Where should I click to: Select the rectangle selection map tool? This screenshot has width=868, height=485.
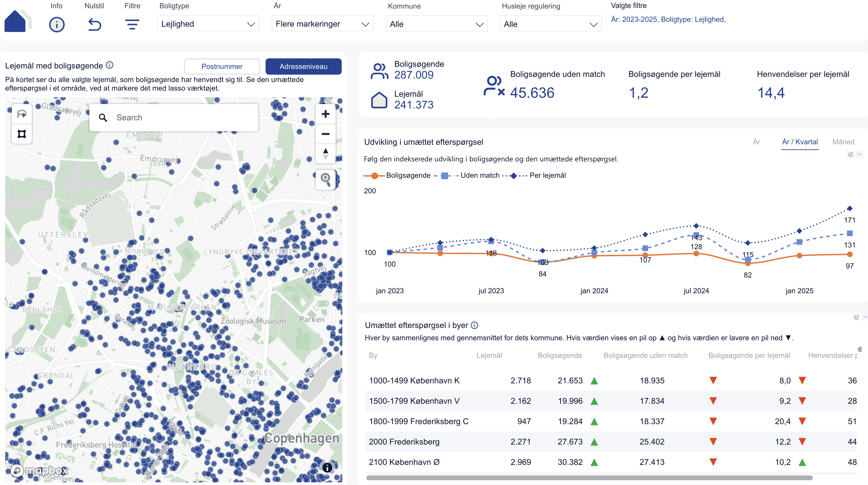tap(22, 134)
